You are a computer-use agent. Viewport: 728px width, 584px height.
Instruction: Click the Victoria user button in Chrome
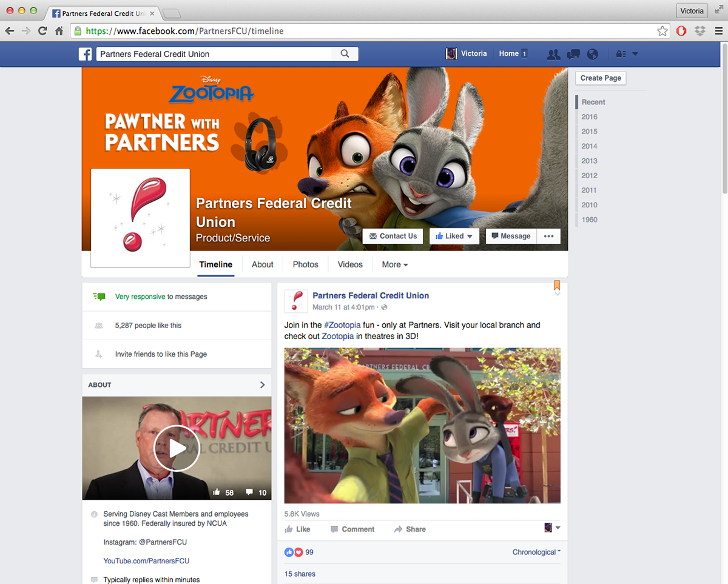pyautogui.click(x=692, y=11)
